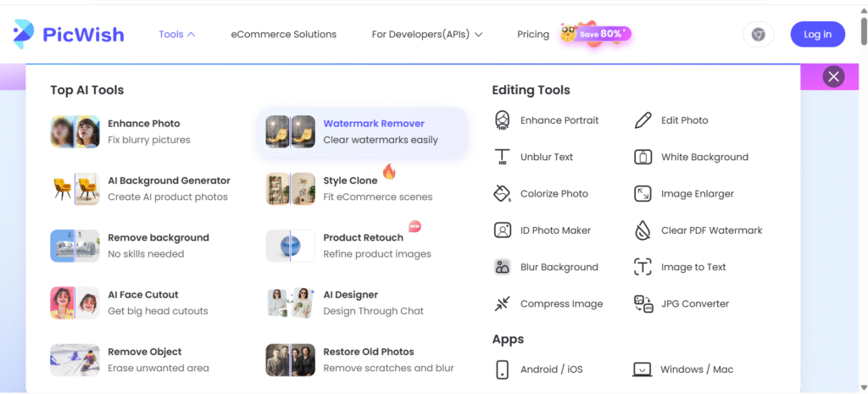Go to the Pricing page
The width and height of the screenshot is (868, 394).
[x=533, y=35]
